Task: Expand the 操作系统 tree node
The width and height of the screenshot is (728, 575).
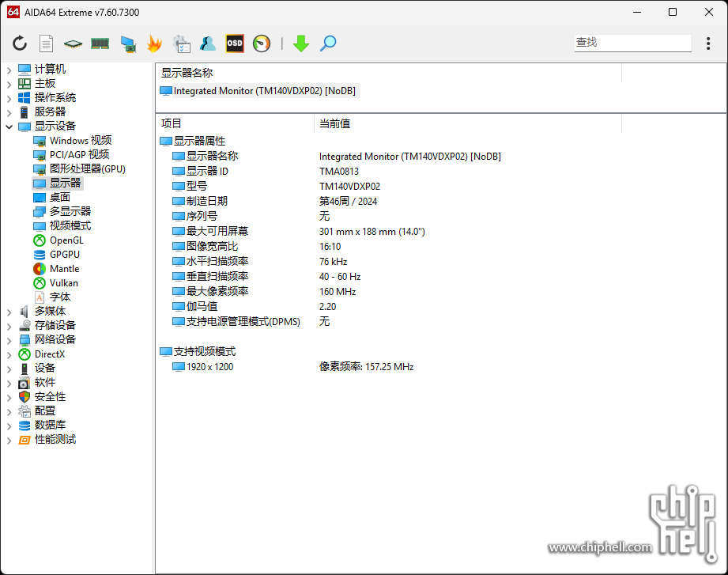Action: (9, 98)
